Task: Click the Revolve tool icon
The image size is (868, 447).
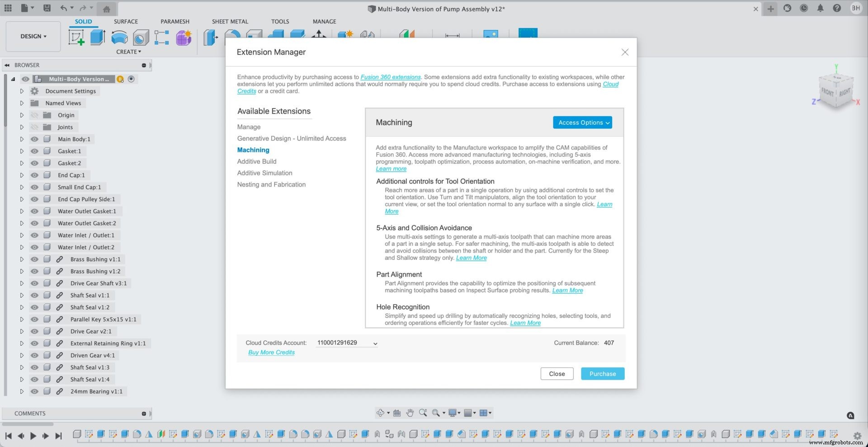Action: [x=119, y=38]
